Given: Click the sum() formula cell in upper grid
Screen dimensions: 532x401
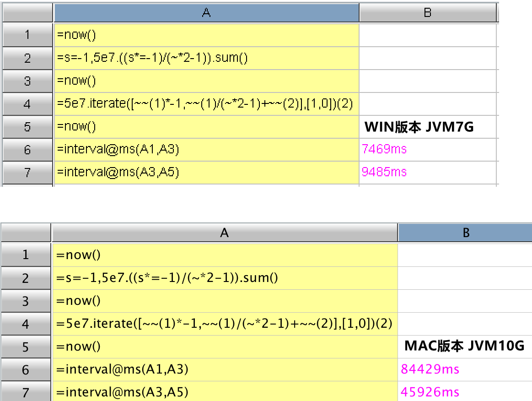Looking at the screenshot, I should point(206,58).
